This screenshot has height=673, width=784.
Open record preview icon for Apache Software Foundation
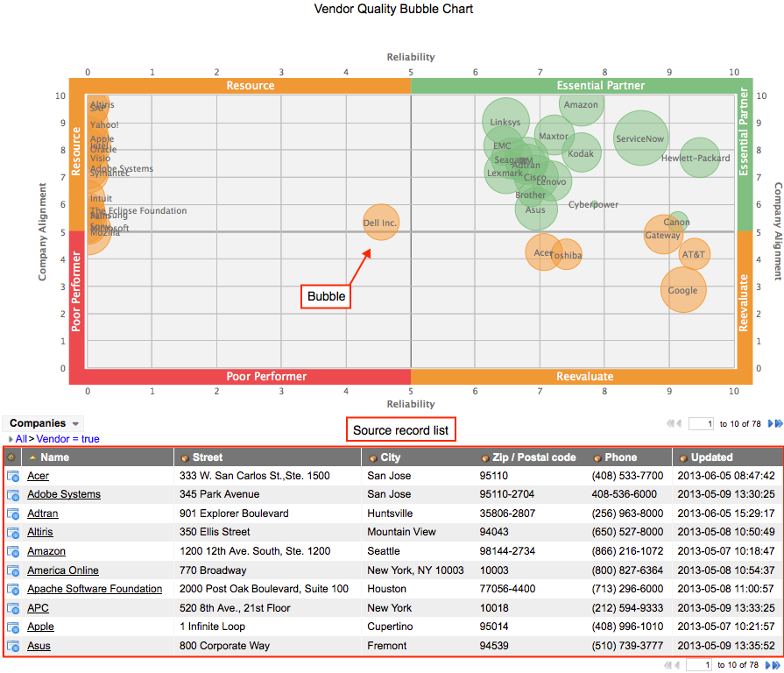13,589
